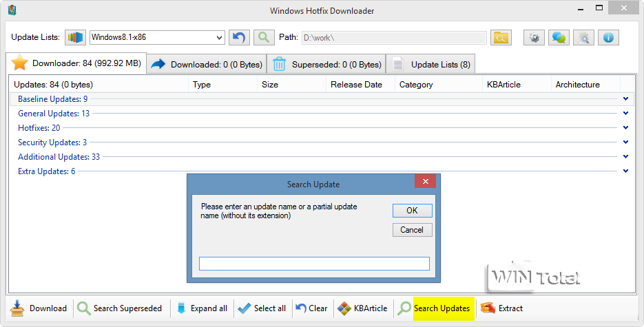Browse for download folder with yellow folder icon

pos(501,38)
